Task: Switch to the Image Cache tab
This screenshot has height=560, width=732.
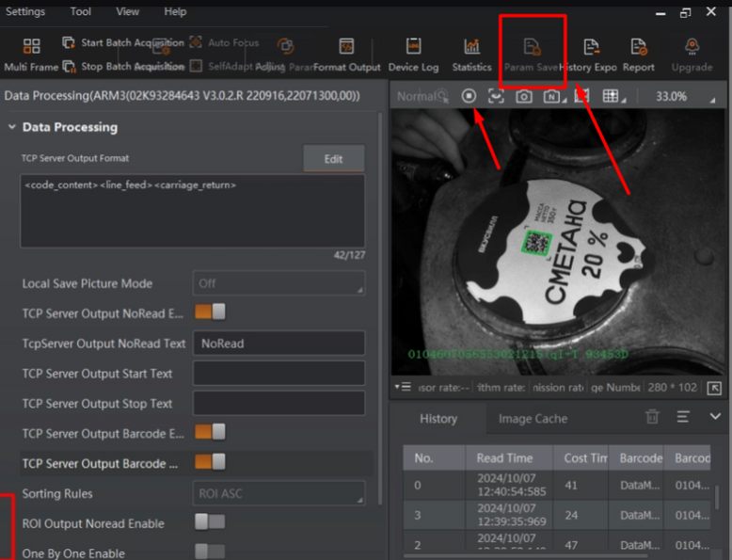Action: pos(533,419)
